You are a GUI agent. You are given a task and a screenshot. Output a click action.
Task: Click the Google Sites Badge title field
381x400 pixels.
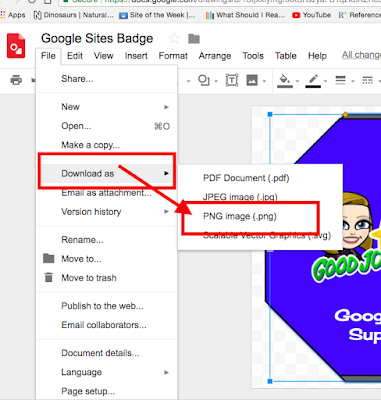click(x=97, y=39)
